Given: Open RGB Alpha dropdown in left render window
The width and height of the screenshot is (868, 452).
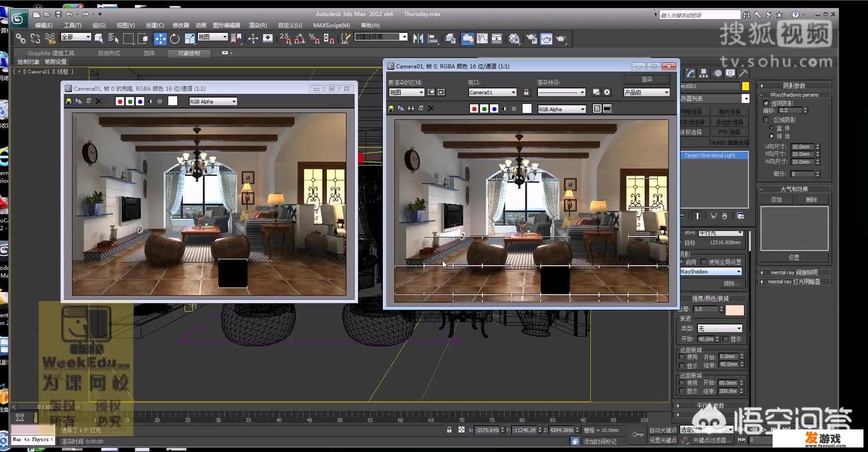Looking at the screenshot, I should point(213,102).
